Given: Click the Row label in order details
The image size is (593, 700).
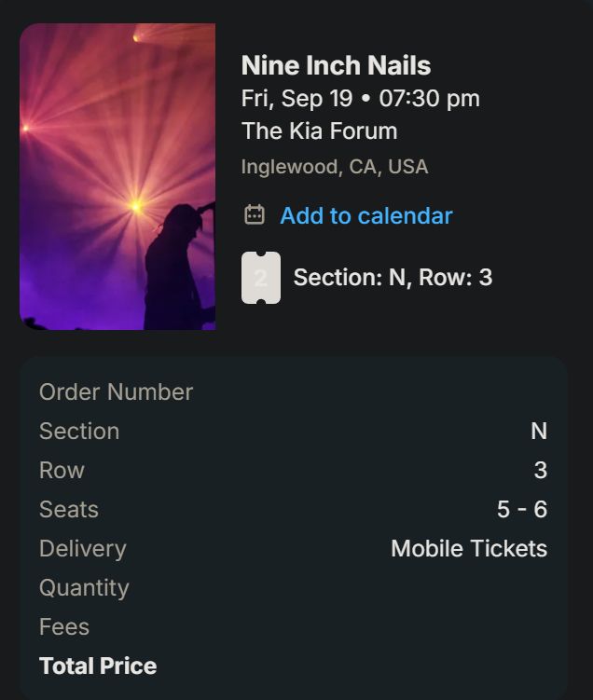Looking at the screenshot, I should 62,470.
